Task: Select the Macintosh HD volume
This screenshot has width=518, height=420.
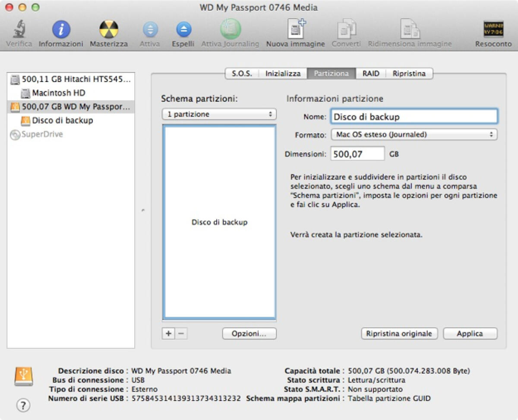Action: pyautogui.click(x=71, y=93)
